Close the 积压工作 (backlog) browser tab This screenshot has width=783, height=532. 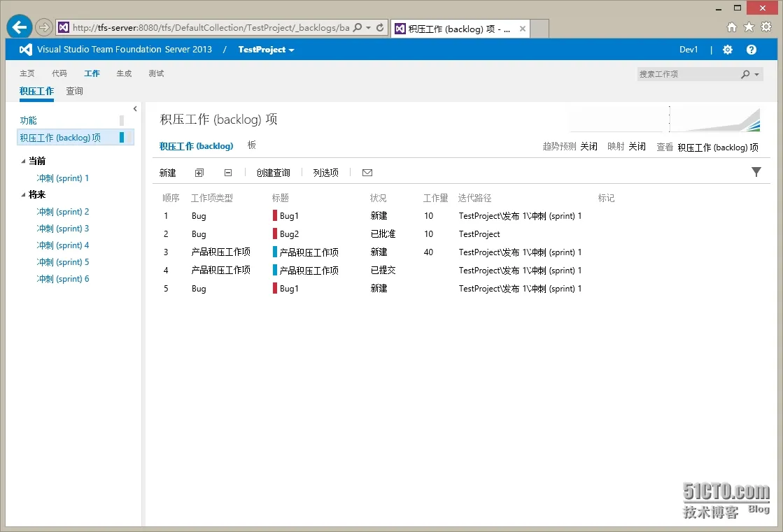tap(522, 29)
